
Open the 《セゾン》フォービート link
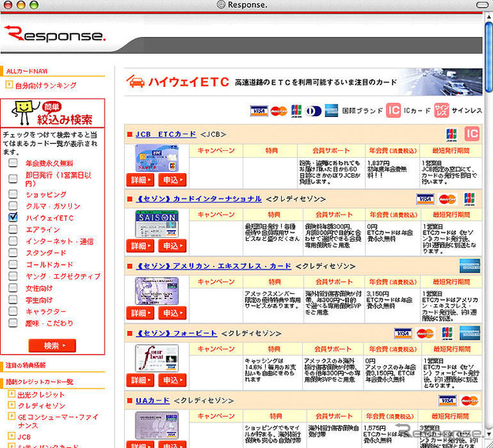pyautogui.click(x=176, y=333)
